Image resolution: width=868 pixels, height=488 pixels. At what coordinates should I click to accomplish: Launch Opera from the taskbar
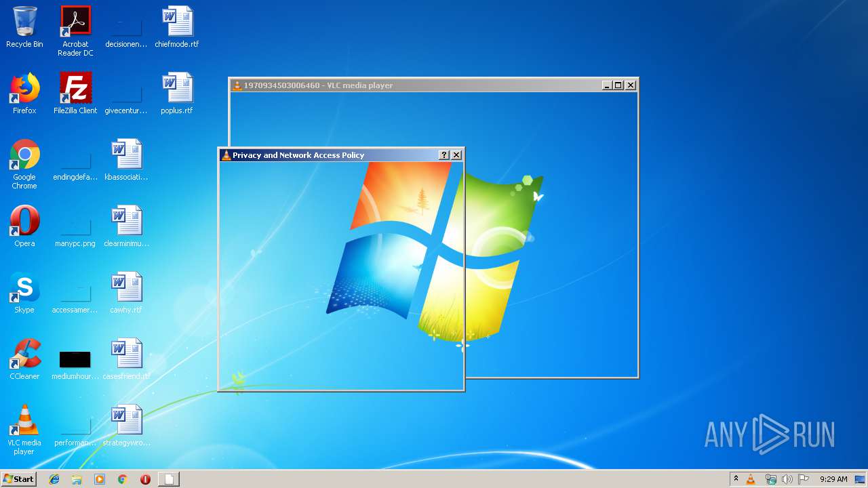(x=145, y=479)
